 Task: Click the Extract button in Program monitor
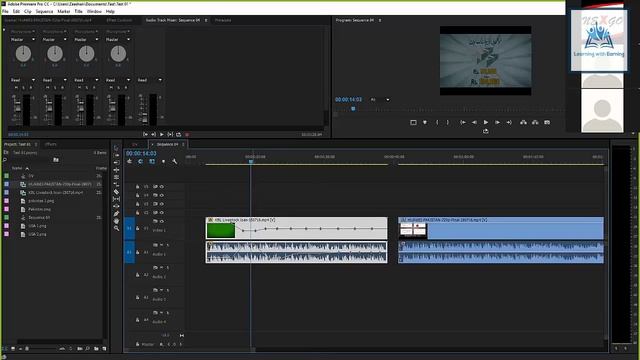[535, 122]
